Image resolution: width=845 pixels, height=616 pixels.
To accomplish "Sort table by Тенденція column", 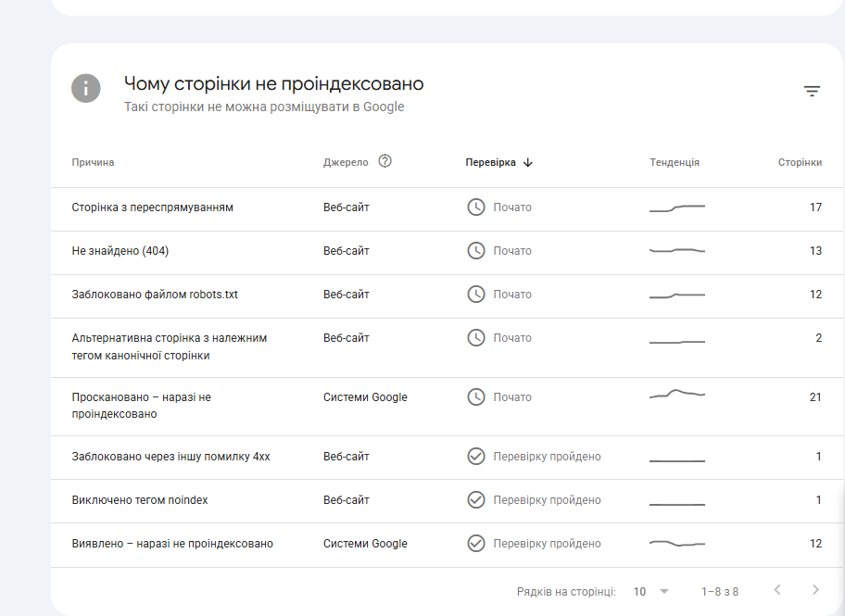I will coord(675,162).
